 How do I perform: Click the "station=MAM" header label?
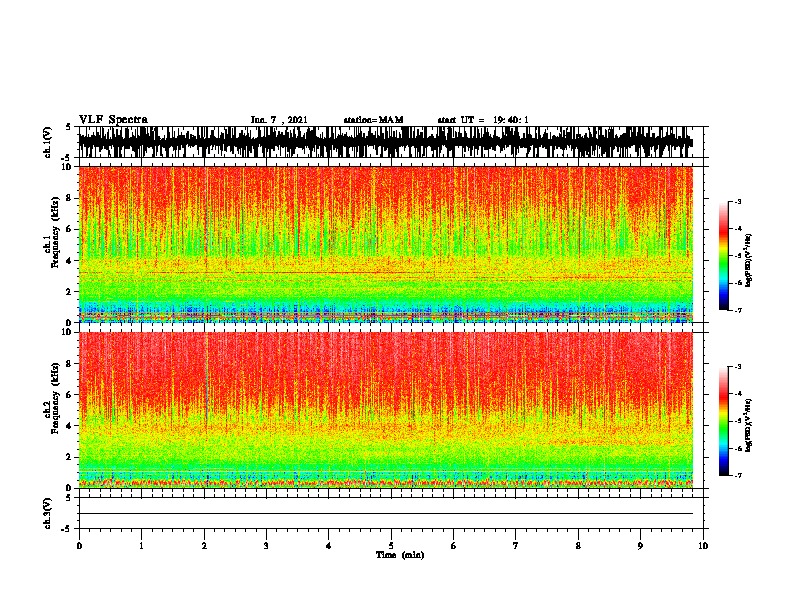[373, 120]
